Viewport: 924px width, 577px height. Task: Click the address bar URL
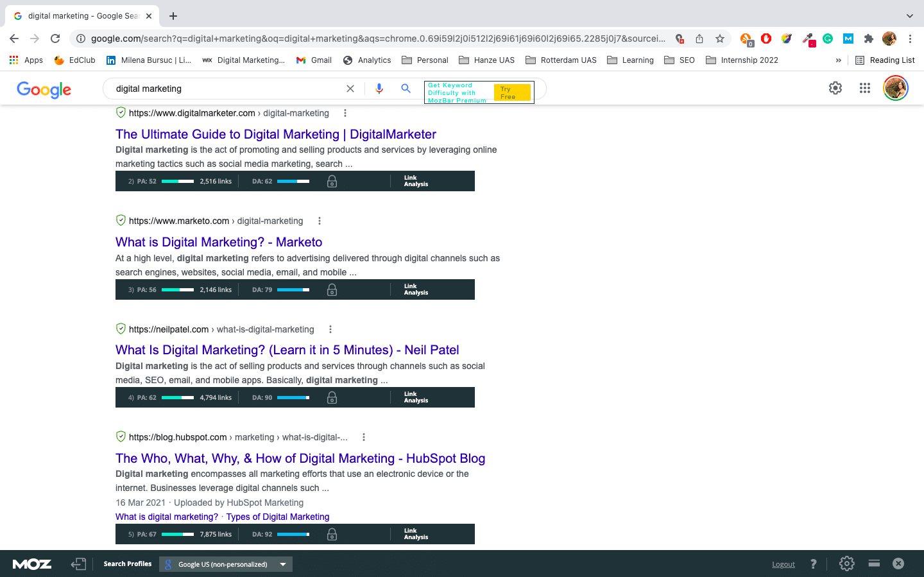378,39
